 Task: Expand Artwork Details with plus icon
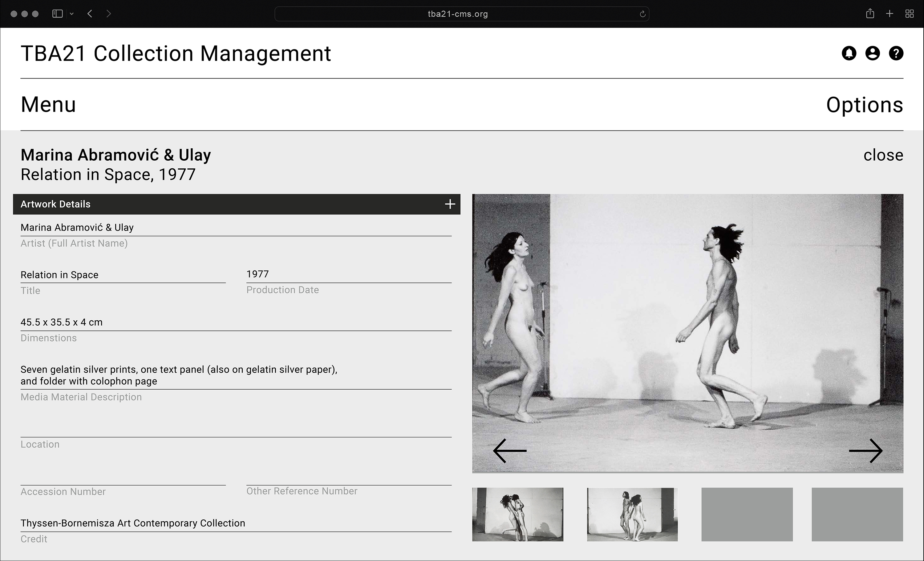click(x=450, y=204)
